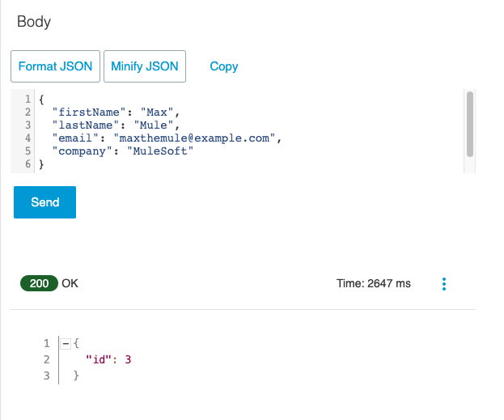Click the request body editor scrollbar
Screen dimensions: 504x420
coord(470,124)
